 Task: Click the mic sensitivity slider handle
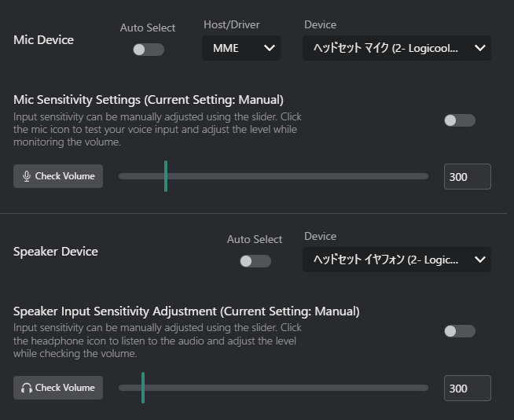click(x=166, y=176)
